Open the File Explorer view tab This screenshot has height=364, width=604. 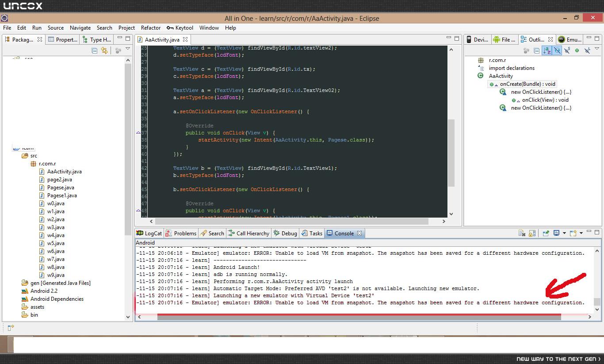pos(505,39)
